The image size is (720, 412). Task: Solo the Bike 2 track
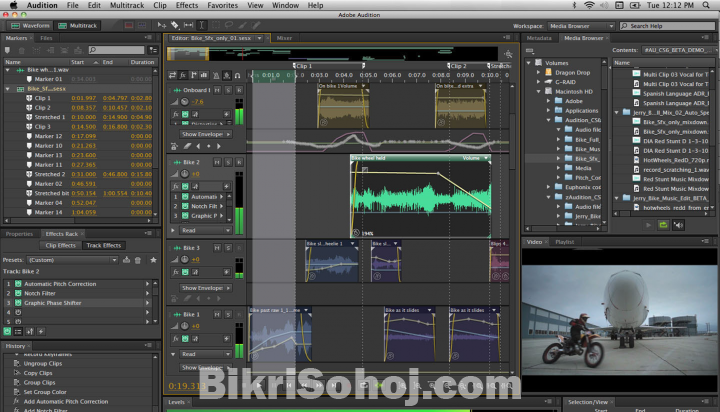(x=228, y=162)
